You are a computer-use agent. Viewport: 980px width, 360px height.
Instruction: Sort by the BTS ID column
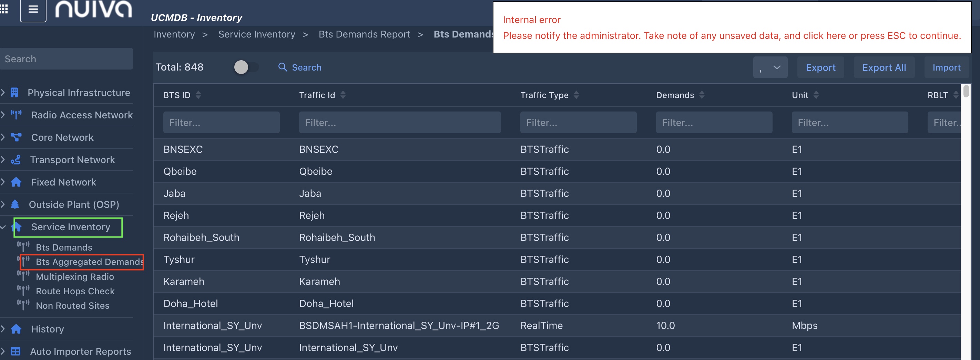[x=198, y=95]
